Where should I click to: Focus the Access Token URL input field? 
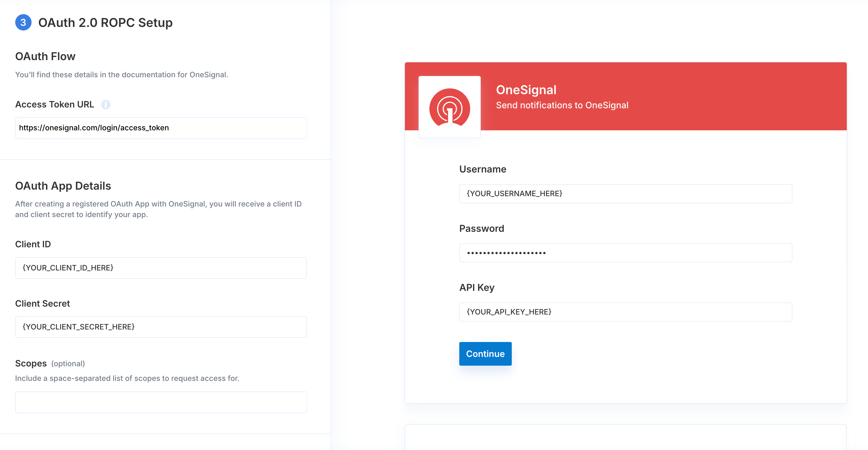pyautogui.click(x=161, y=128)
